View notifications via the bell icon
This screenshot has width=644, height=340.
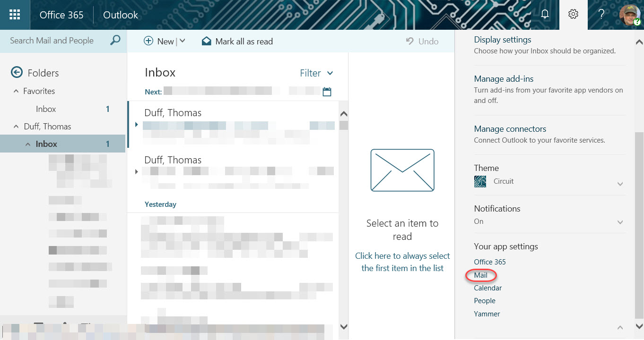pos(544,15)
